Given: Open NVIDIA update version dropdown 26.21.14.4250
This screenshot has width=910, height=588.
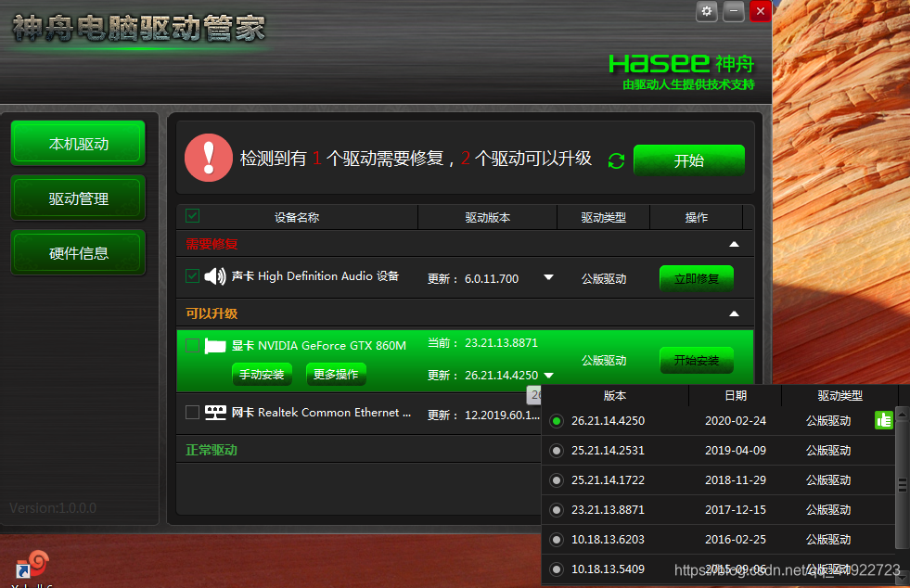Looking at the screenshot, I should (548, 376).
